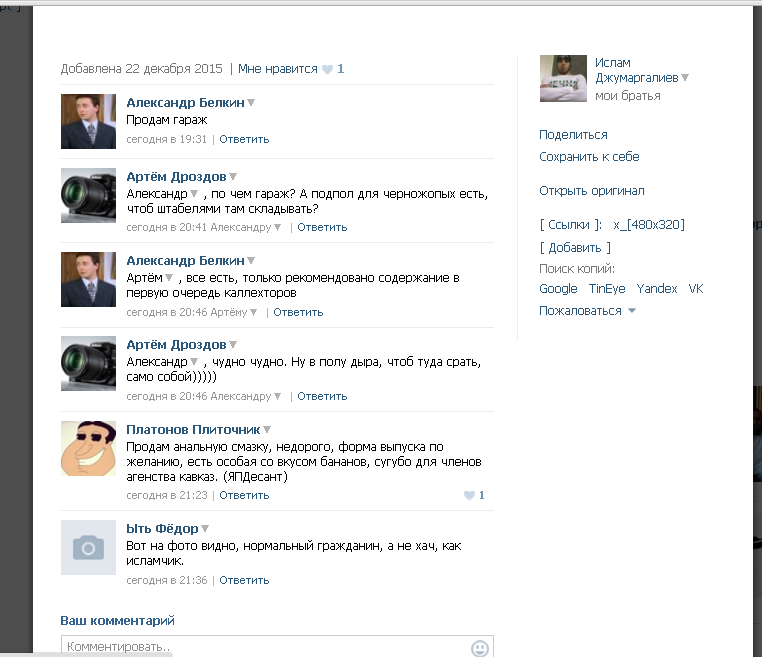Click the camera lens avatar of first Артём Дроздов comment
This screenshot has height=657, width=762.
tap(88, 195)
